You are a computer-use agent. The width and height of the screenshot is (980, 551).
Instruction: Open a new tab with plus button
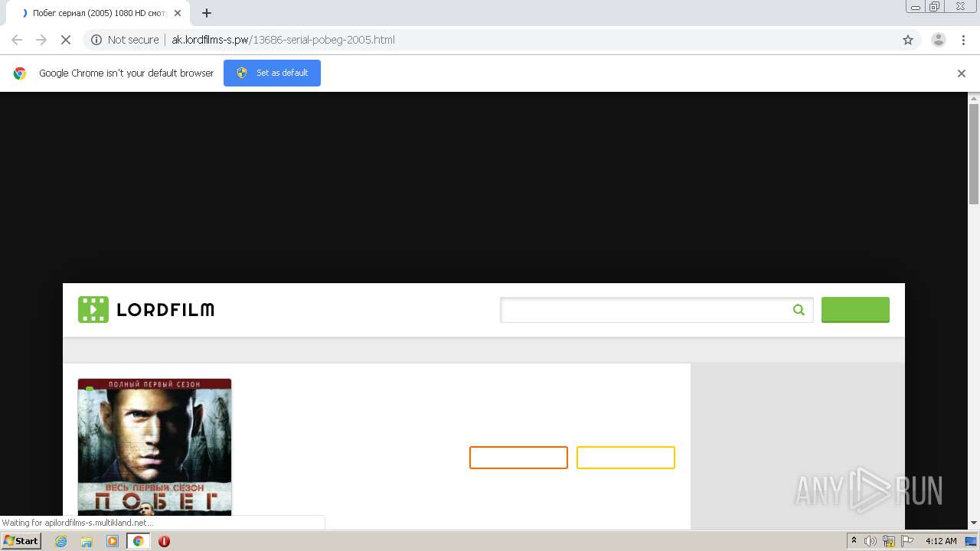(x=207, y=13)
